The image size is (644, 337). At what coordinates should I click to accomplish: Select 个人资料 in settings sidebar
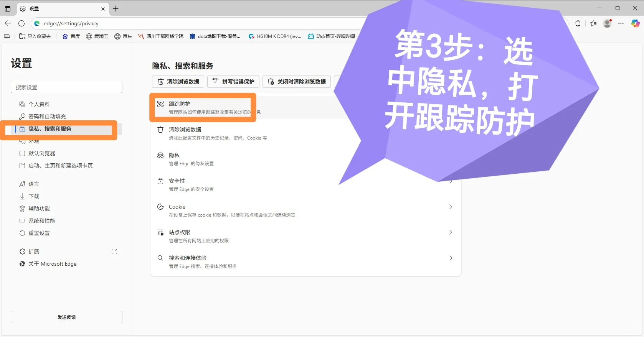(x=66, y=104)
